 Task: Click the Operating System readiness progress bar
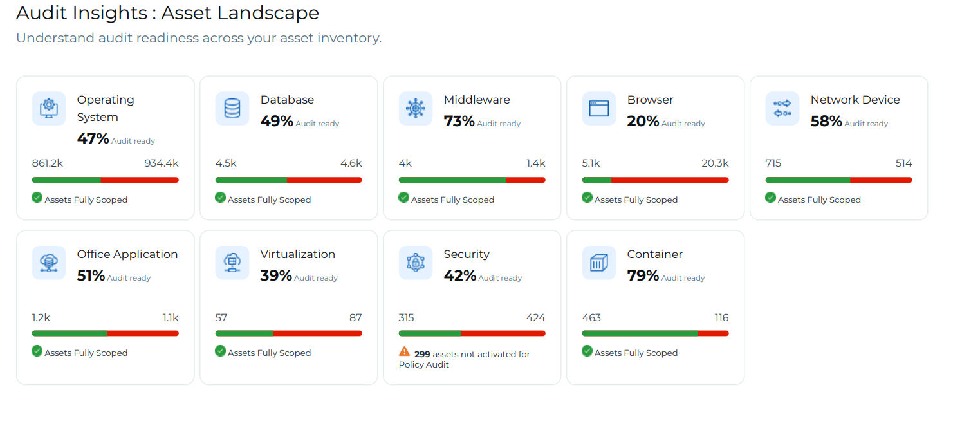[106, 180]
